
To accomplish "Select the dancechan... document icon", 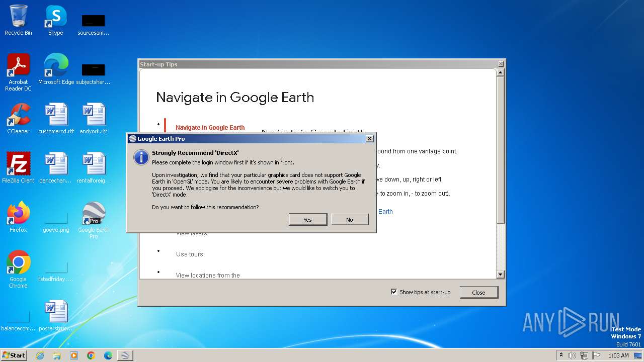I will tap(56, 168).
